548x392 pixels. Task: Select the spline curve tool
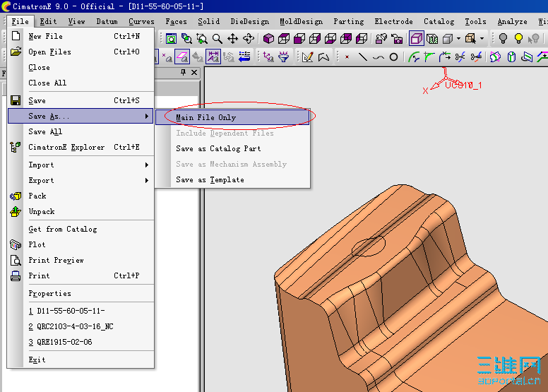(378, 57)
